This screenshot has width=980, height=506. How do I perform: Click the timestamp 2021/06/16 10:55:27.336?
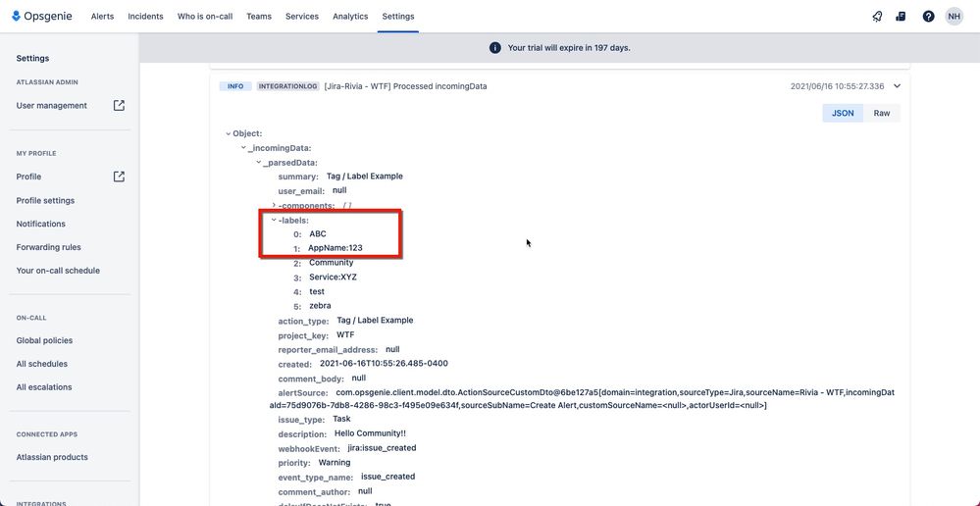[838, 86]
